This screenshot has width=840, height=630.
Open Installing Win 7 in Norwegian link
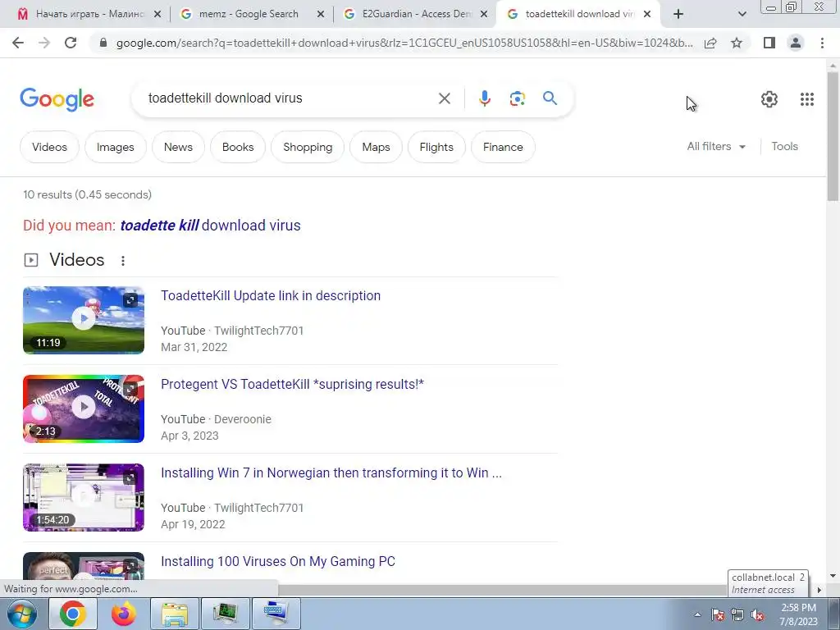click(x=331, y=473)
